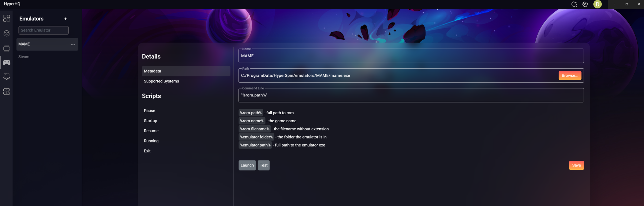Click 'the filename without extension' description
This screenshot has height=206, width=644.
(x=301, y=129)
